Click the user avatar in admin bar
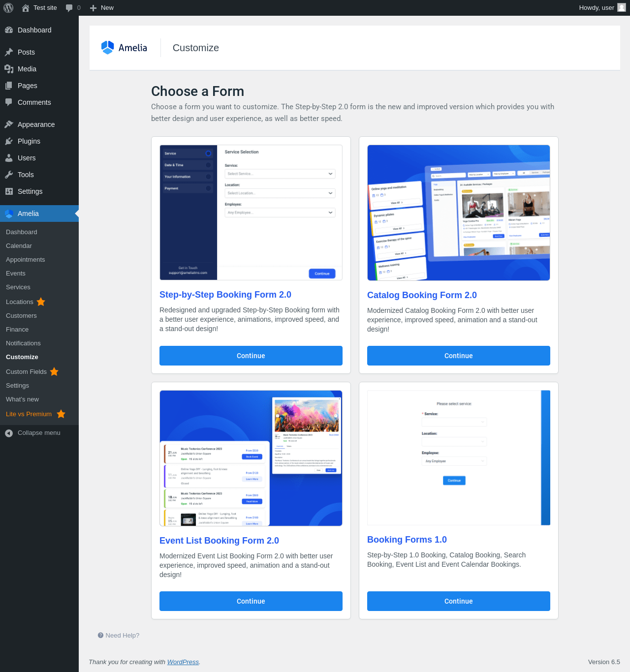The width and height of the screenshot is (630, 672). click(622, 7)
